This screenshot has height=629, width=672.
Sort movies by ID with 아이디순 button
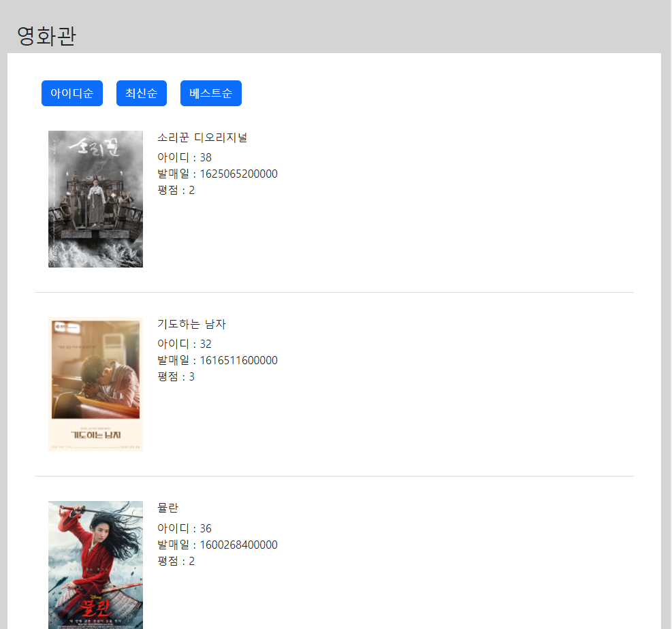click(72, 93)
